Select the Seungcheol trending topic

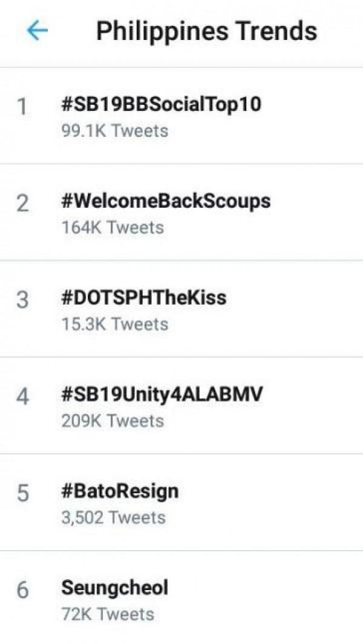click(114, 587)
